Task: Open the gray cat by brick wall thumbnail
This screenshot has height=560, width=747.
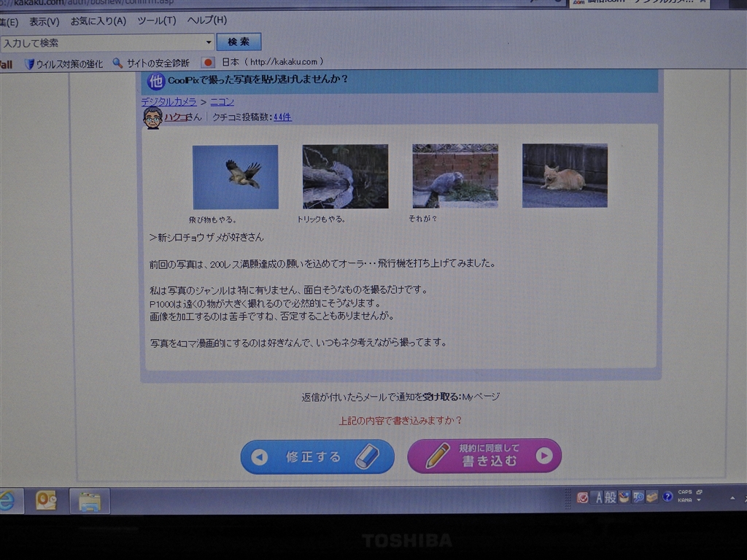Action: pyautogui.click(x=455, y=176)
